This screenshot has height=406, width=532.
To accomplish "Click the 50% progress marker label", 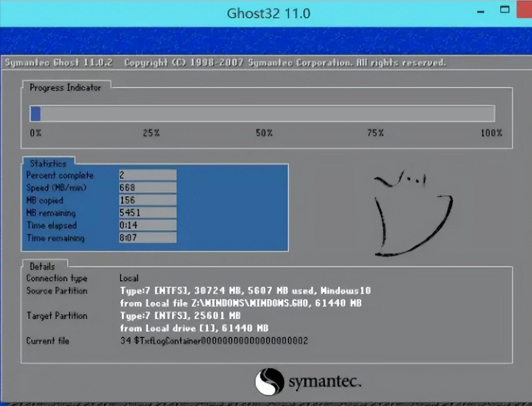I will tap(264, 133).
